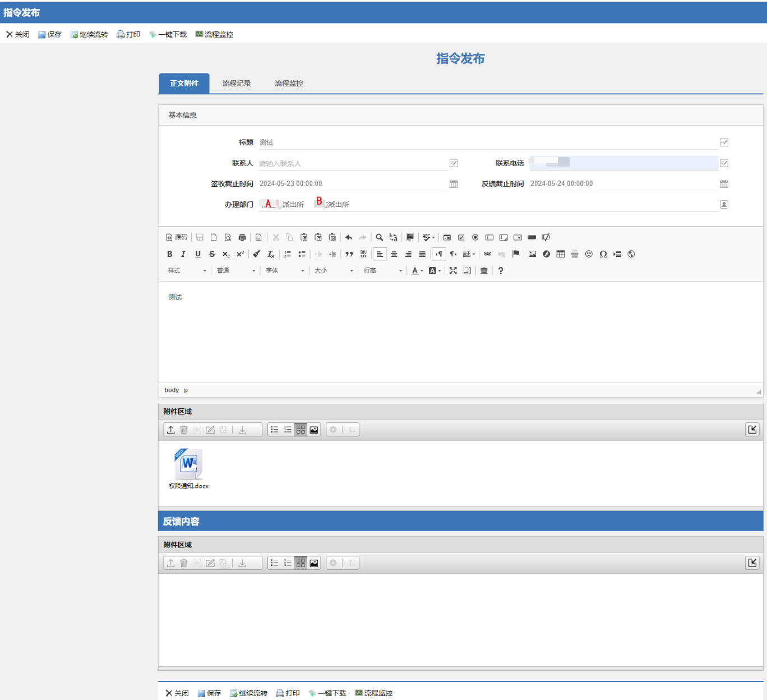Open the templates icon in the editor
Image resolution: width=767 pixels, height=700 pixels.
point(258,237)
